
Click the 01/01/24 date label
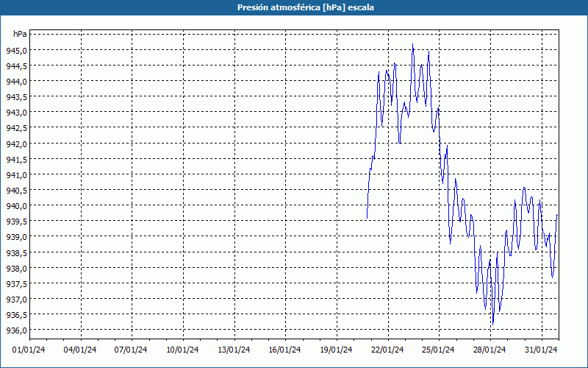(x=29, y=350)
